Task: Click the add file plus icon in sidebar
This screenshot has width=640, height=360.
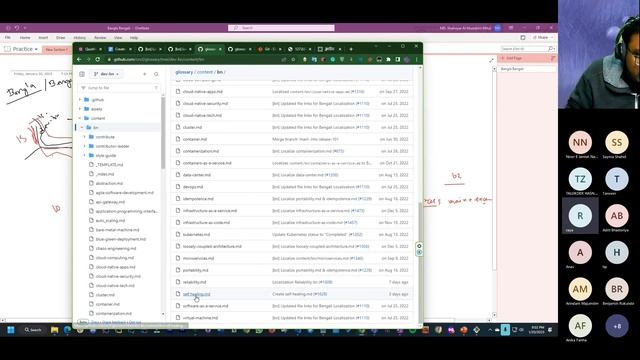Action: [144, 74]
